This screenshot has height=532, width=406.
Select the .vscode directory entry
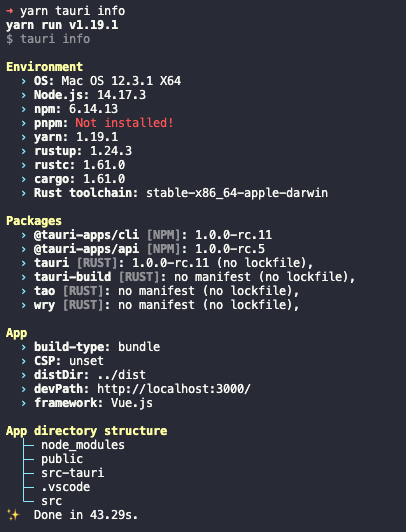(x=65, y=487)
